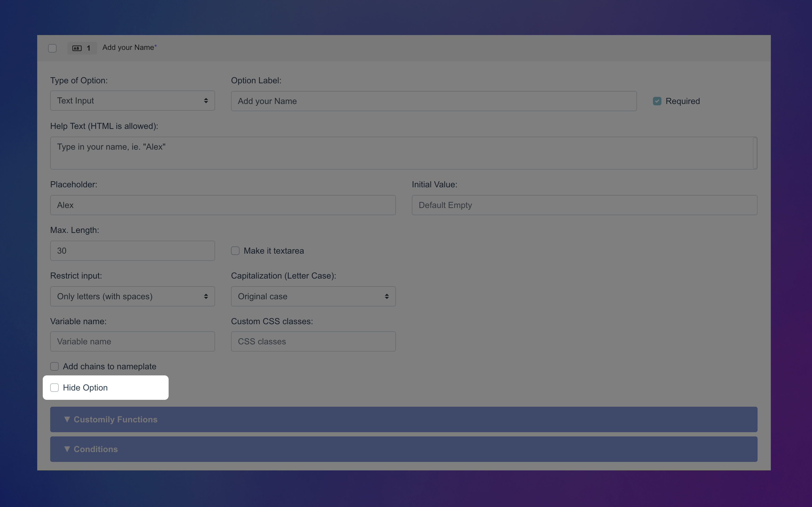This screenshot has height=507, width=812.
Task: Enable the Hide Option checkbox
Action: coord(54,387)
